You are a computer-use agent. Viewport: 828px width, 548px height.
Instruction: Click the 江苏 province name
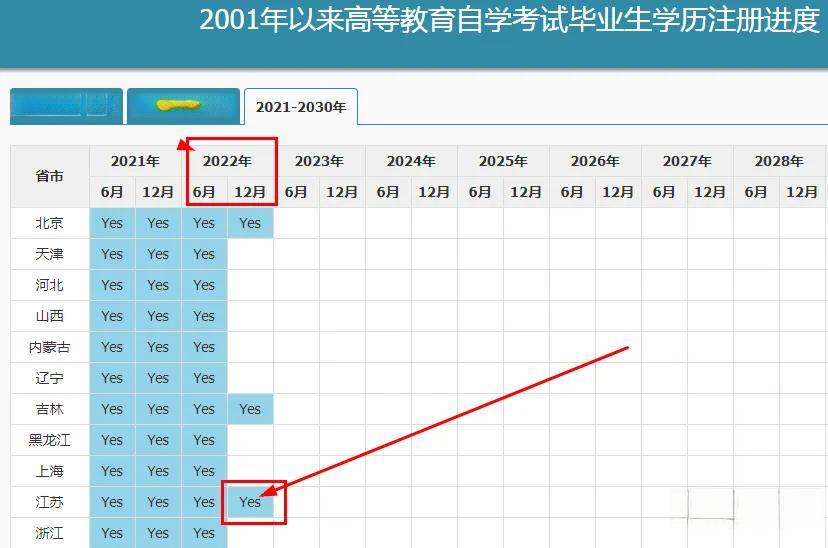[x=50, y=502]
